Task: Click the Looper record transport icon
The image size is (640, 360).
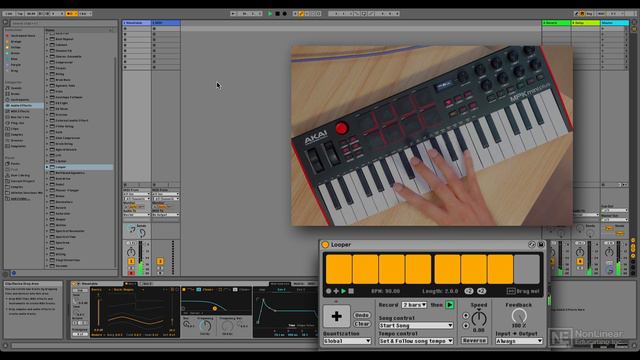Action: pyautogui.click(x=329, y=291)
